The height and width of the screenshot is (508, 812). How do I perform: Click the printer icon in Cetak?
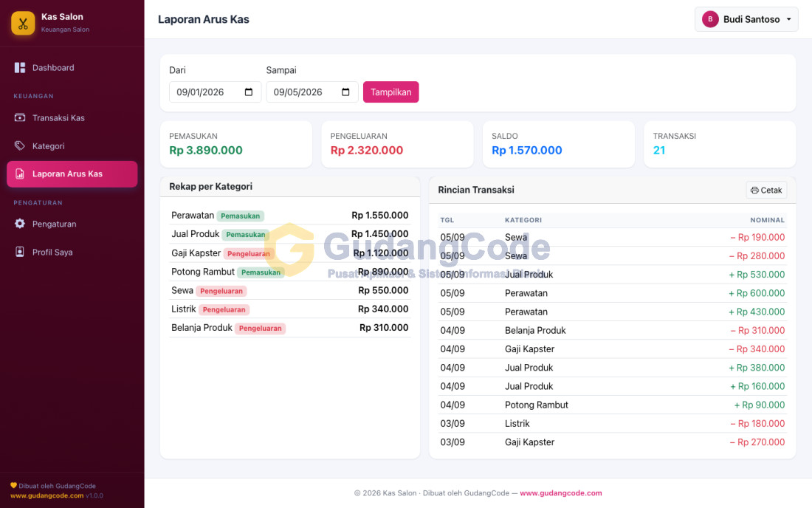754,190
